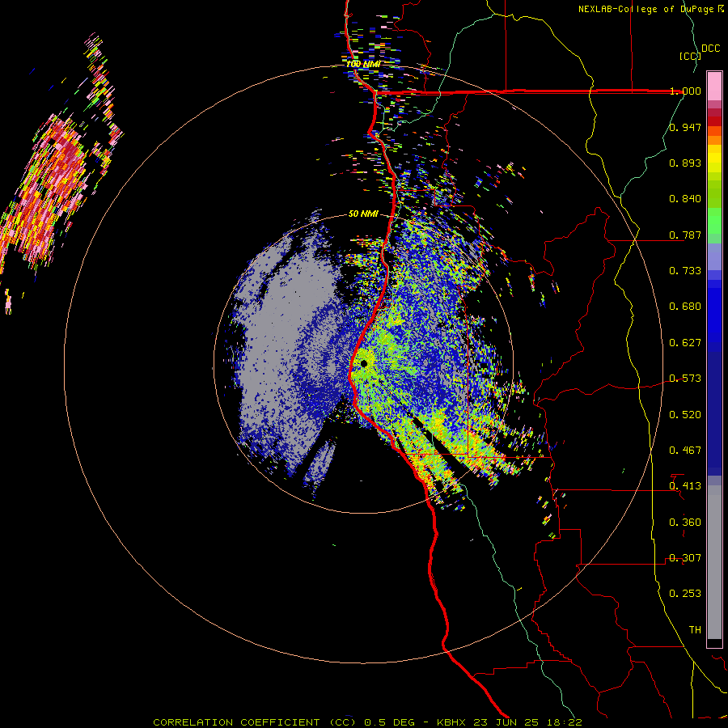
Task: Select the 0.627 scale value
Action: pos(685,343)
